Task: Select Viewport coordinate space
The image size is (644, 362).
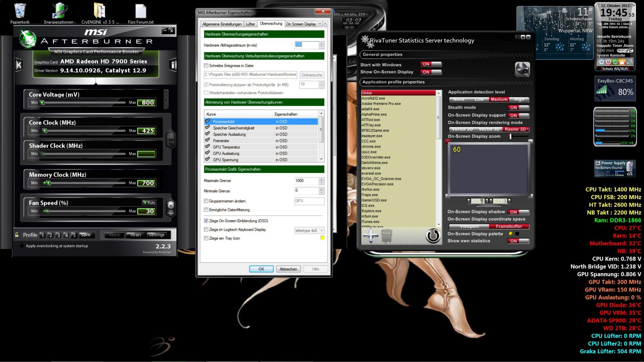Action: tap(469, 226)
